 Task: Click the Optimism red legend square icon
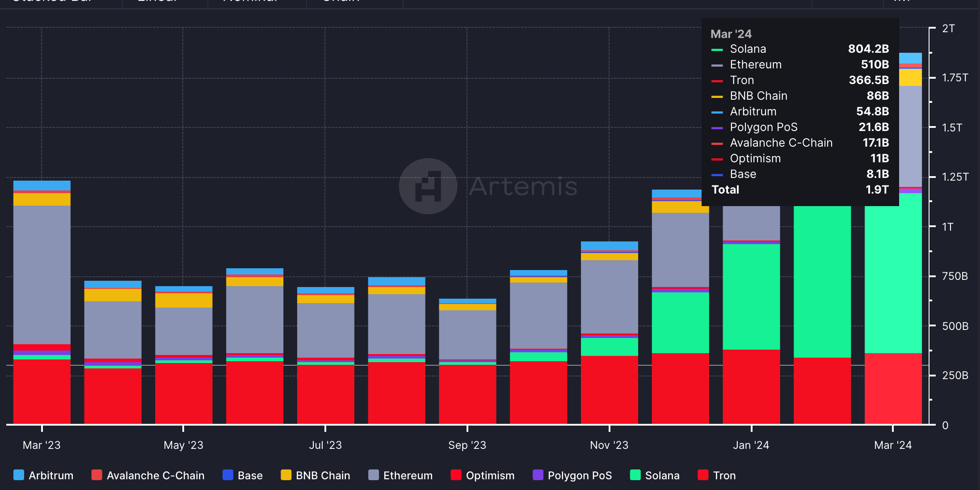[x=456, y=475]
